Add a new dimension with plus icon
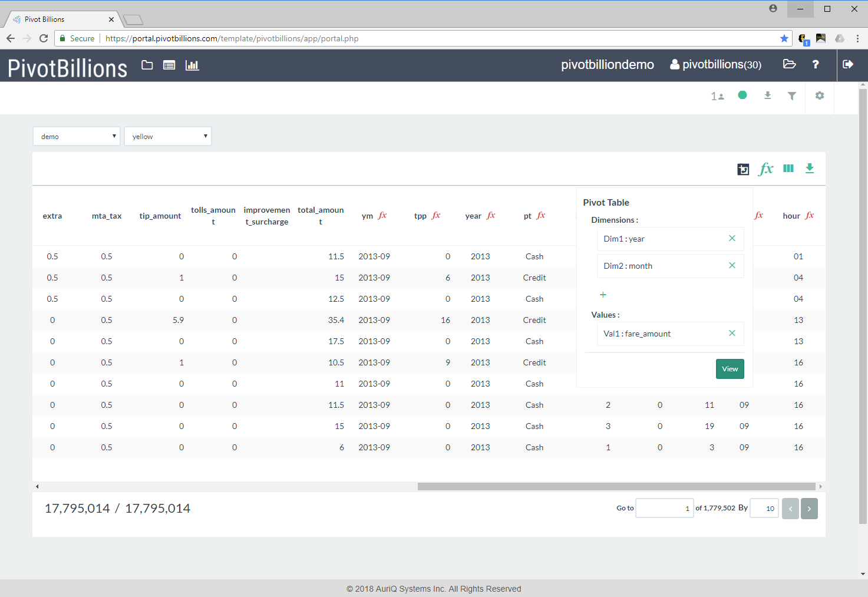Screen dimensions: 868x597 click(x=603, y=295)
